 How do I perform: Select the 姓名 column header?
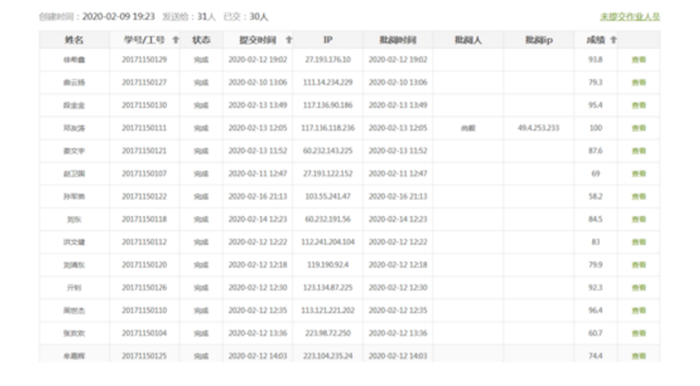(x=74, y=40)
